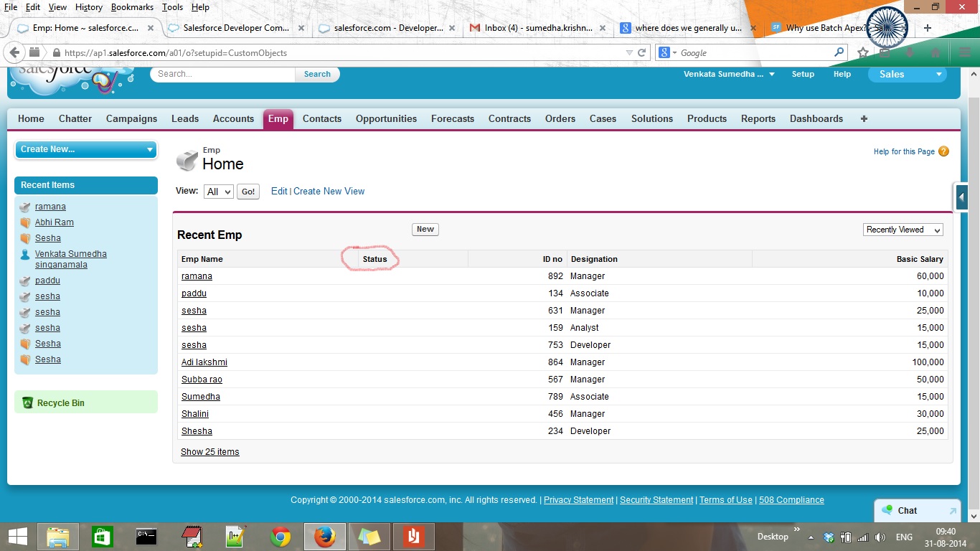Click the Show 25 items link

(210, 452)
